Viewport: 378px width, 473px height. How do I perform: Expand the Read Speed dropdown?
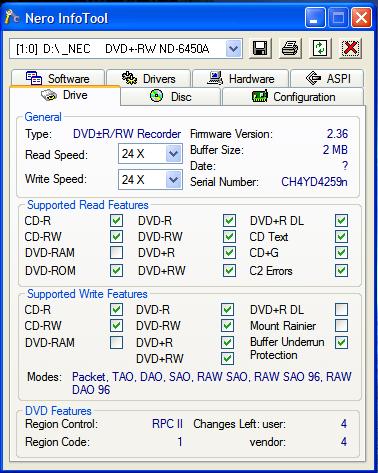pyautogui.click(x=173, y=154)
